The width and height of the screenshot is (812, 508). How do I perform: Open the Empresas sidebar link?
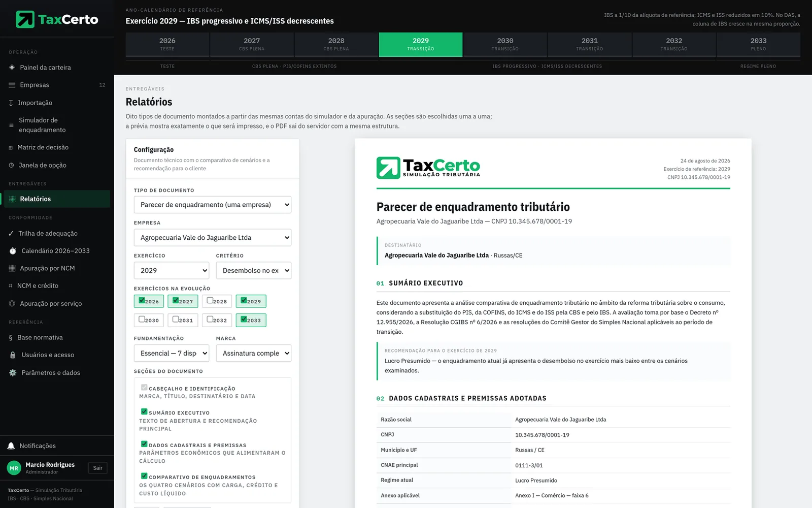click(57, 85)
